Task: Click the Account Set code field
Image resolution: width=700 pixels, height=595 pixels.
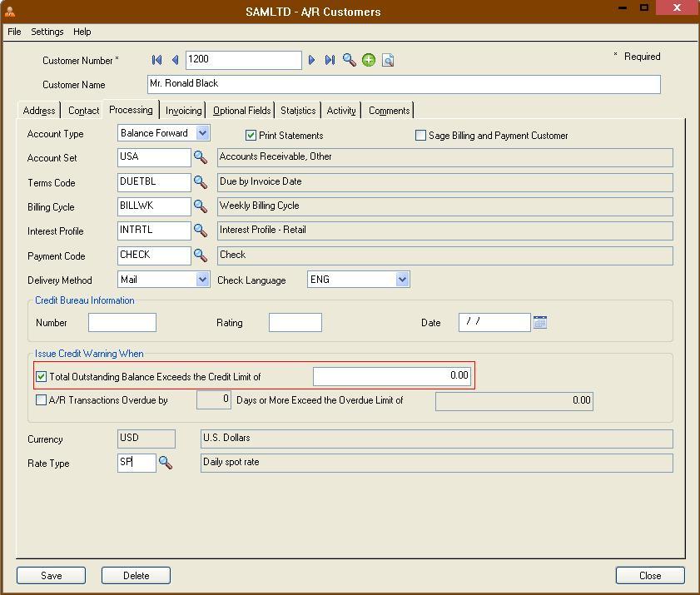Action: 154,157
